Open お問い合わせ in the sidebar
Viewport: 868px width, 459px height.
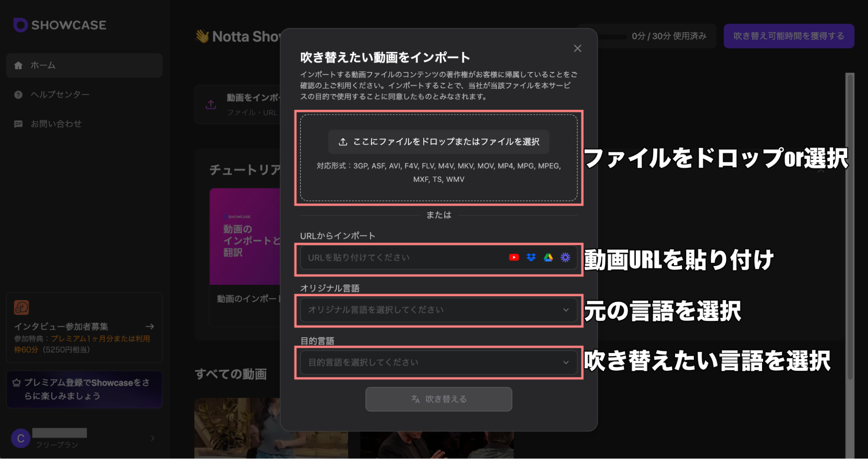(x=56, y=124)
